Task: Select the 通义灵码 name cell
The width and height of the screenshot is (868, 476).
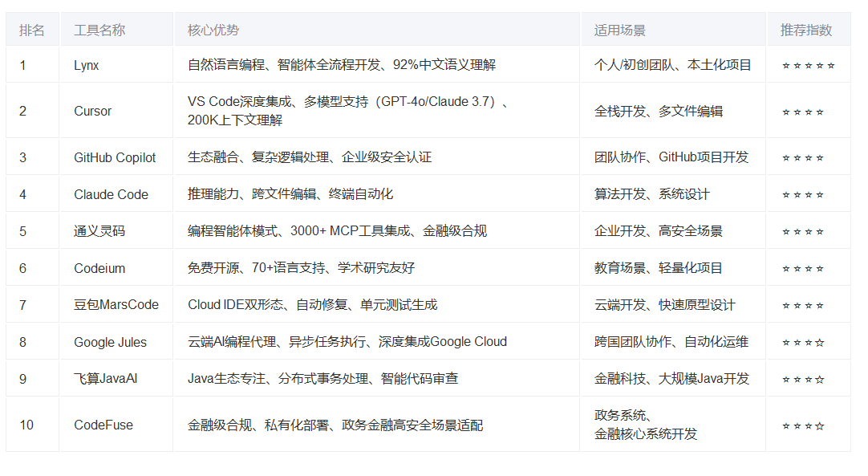Action: (116, 231)
